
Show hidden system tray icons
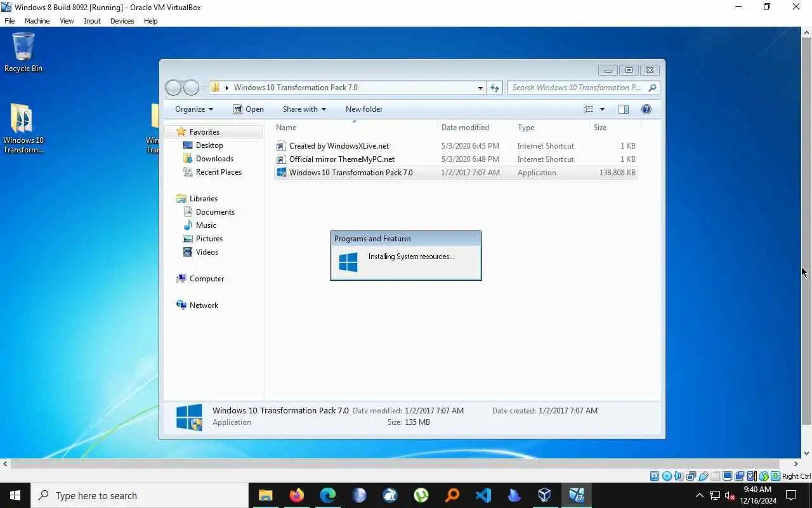tap(700, 495)
